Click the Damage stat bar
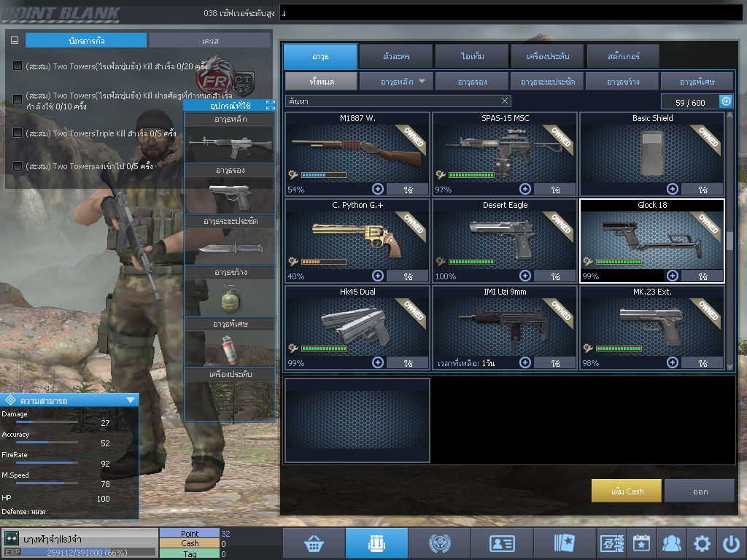747x560 pixels. pyautogui.click(x=47, y=422)
